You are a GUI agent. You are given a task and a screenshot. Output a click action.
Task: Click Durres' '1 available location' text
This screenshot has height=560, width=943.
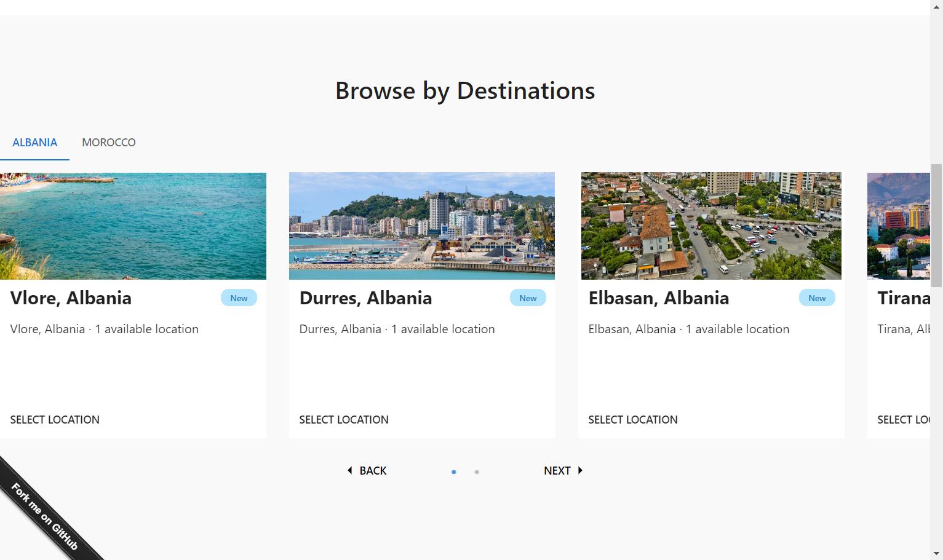point(443,329)
